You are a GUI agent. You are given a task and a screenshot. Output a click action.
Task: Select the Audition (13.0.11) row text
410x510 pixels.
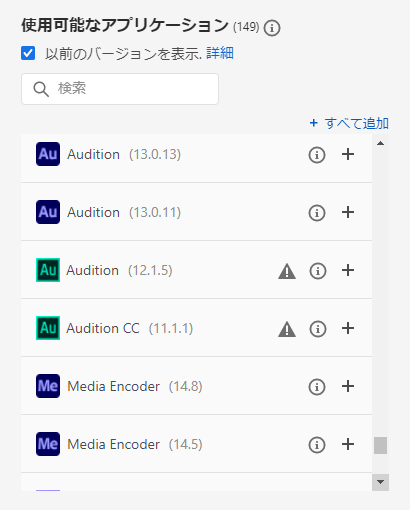click(124, 212)
